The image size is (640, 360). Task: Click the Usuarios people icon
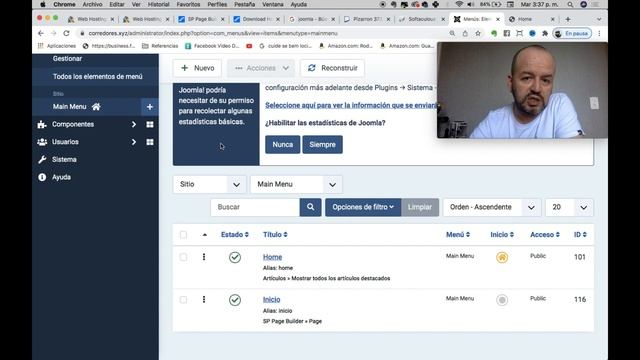[42, 142]
